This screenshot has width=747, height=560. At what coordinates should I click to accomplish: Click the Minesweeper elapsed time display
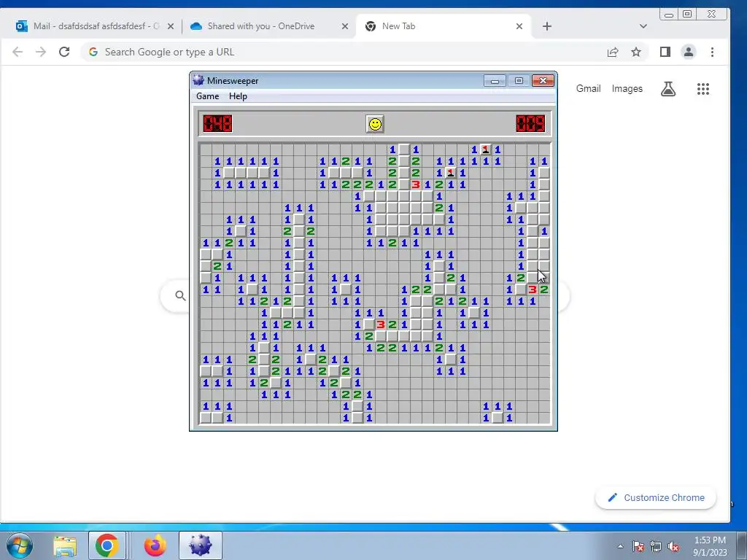click(530, 124)
